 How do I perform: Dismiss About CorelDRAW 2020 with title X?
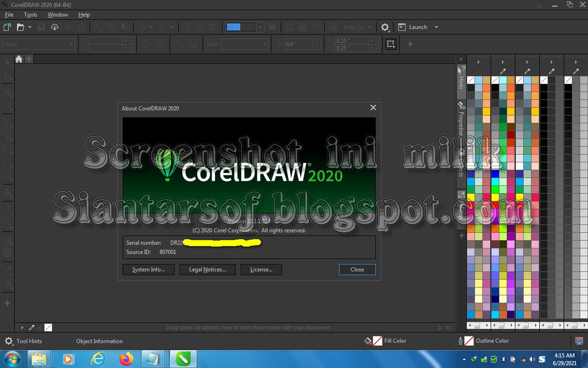point(373,108)
